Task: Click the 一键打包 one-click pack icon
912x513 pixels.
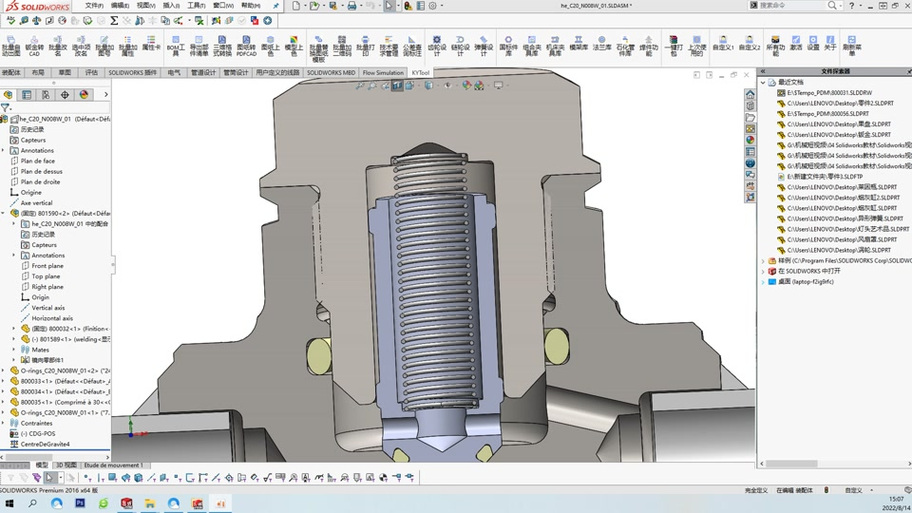Action: click(673, 46)
